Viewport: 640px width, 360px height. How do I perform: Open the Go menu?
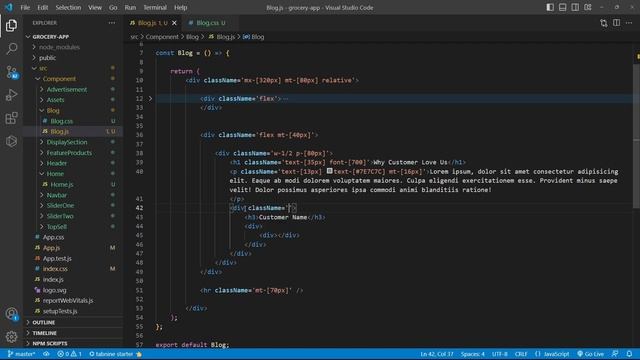pos(113,7)
